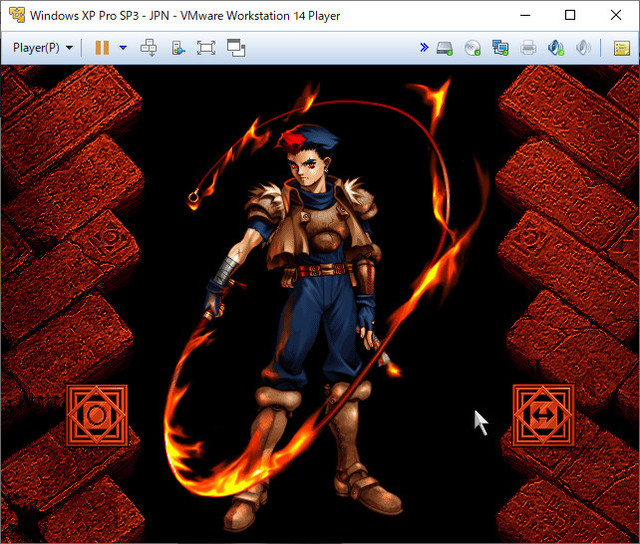Click the printer device icon
The height and width of the screenshot is (544, 640).
point(528,48)
